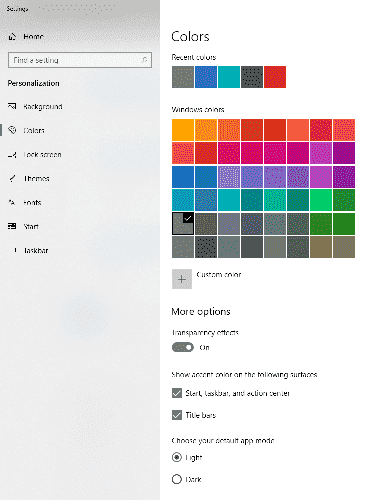This screenshot has height=500, width=391.
Task: Choose solid red swatch in first row
Action: pos(275,130)
